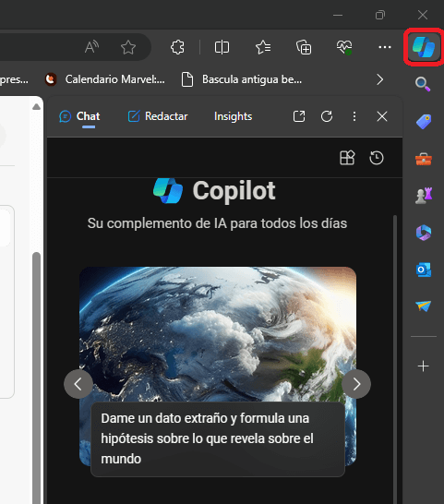Screen dimensions: 444x504
Task: Open Browser essentials heart icon
Action: pyautogui.click(x=344, y=47)
